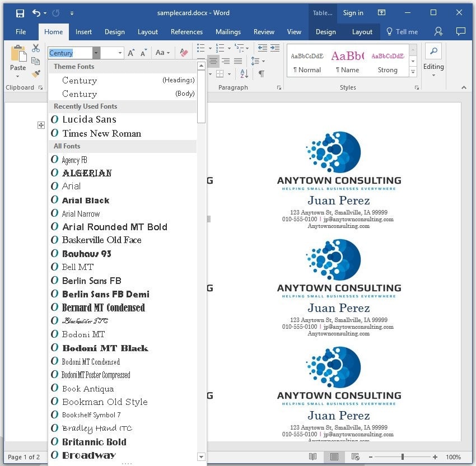Open line and paragraph spacing menu
Image resolution: width=476 pixels, height=466 pixels.
[258, 61]
